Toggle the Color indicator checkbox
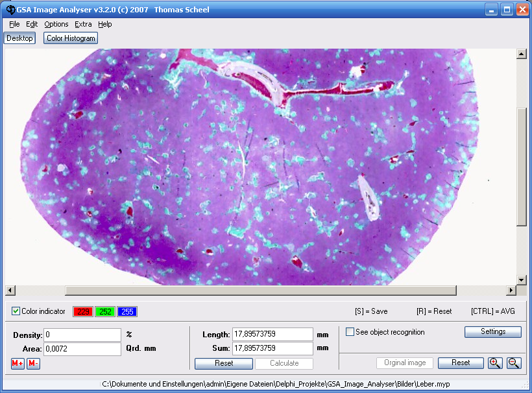 (16, 311)
